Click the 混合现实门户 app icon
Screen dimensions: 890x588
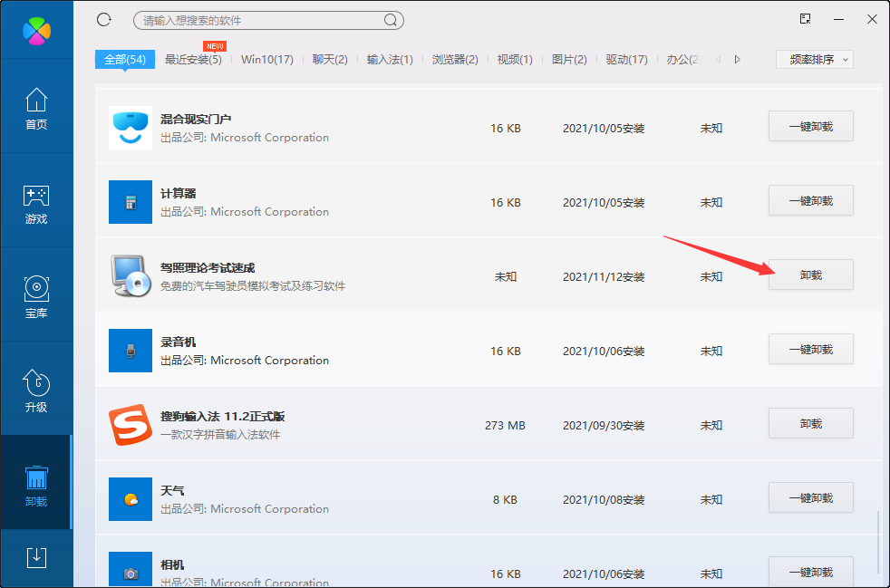pyautogui.click(x=131, y=128)
